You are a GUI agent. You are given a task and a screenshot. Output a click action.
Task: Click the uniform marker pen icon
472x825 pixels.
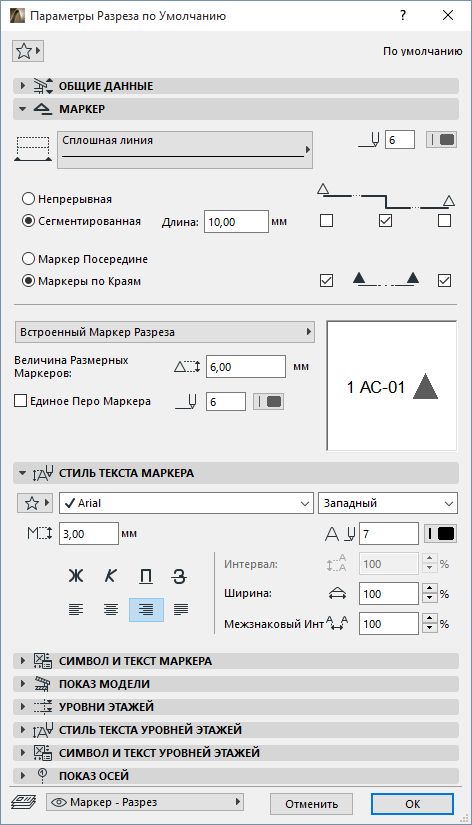coord(186,402)
